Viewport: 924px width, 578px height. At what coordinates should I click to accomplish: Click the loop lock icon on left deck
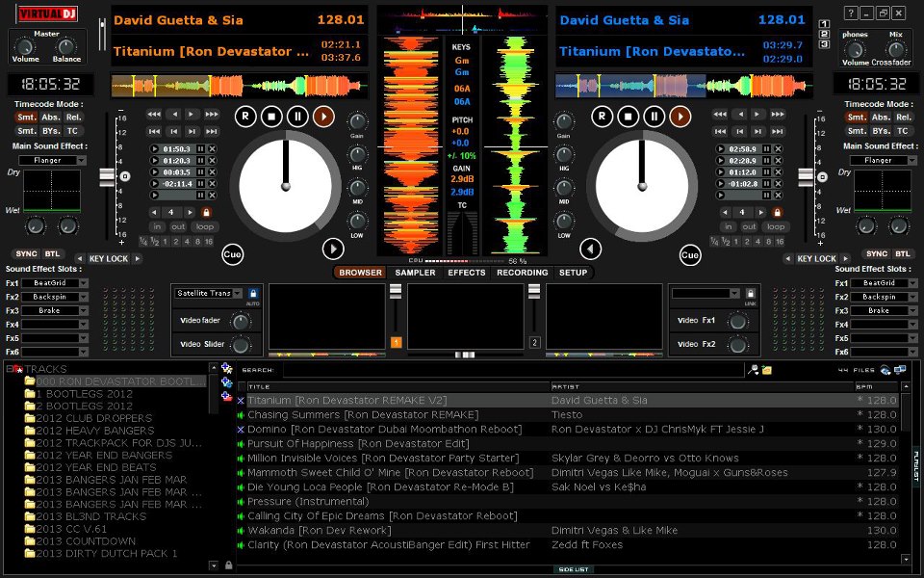206,212
